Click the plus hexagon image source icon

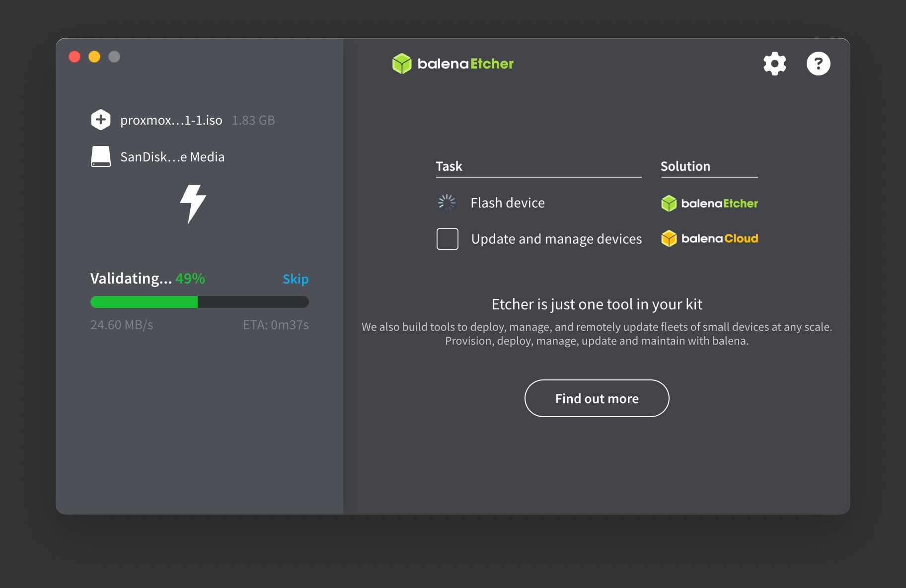[x=101, y=120]
